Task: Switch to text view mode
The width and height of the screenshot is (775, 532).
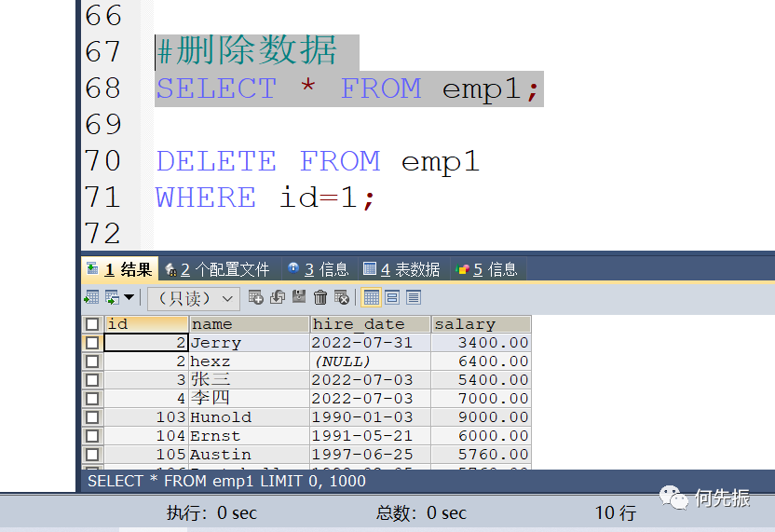Action: pos(414,297)
